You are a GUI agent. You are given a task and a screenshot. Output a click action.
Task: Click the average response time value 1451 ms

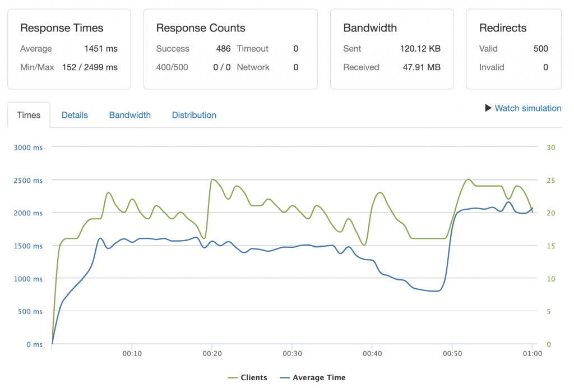pyautogui.click(x=101, y=49)
